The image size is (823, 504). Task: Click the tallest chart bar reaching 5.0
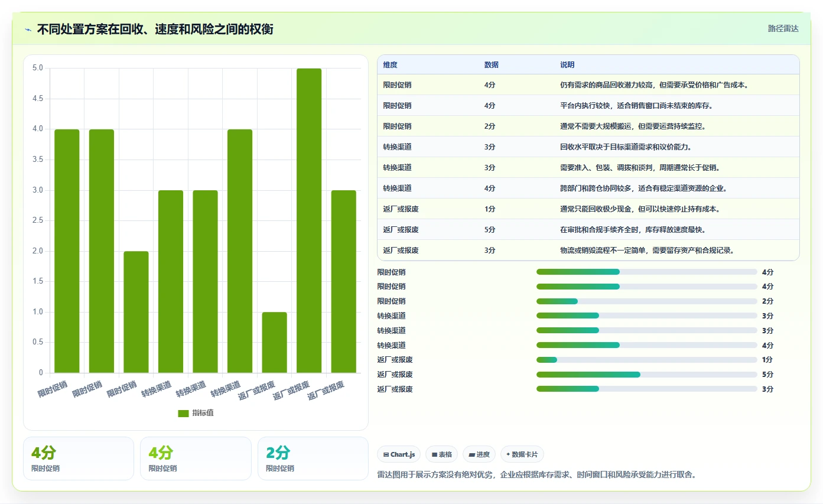click(x=309, y=220)
